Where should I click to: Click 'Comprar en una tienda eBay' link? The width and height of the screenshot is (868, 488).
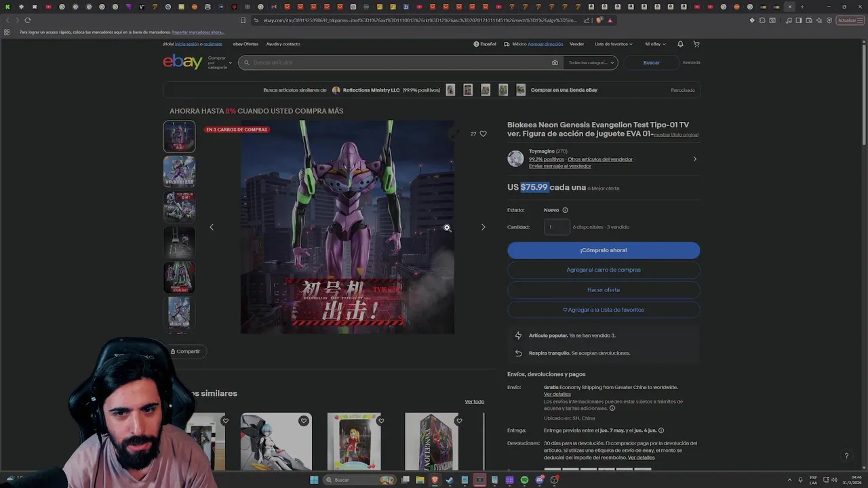[564, 89]
